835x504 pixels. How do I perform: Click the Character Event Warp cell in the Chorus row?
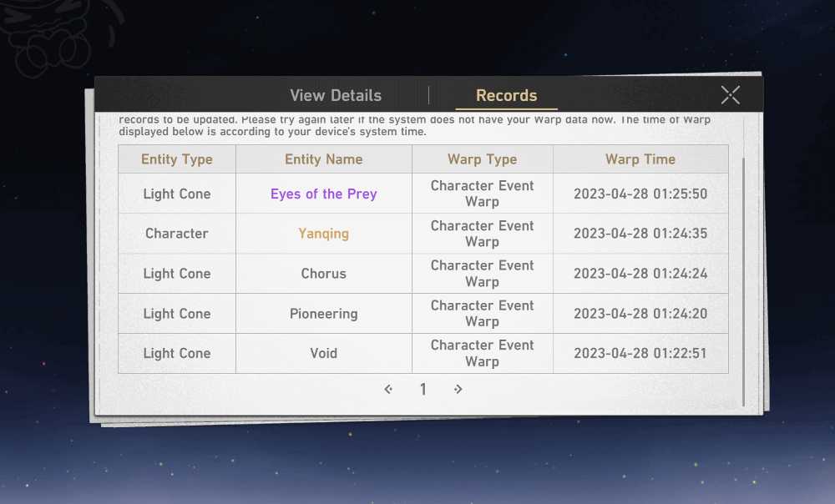[x=483, y=274]
